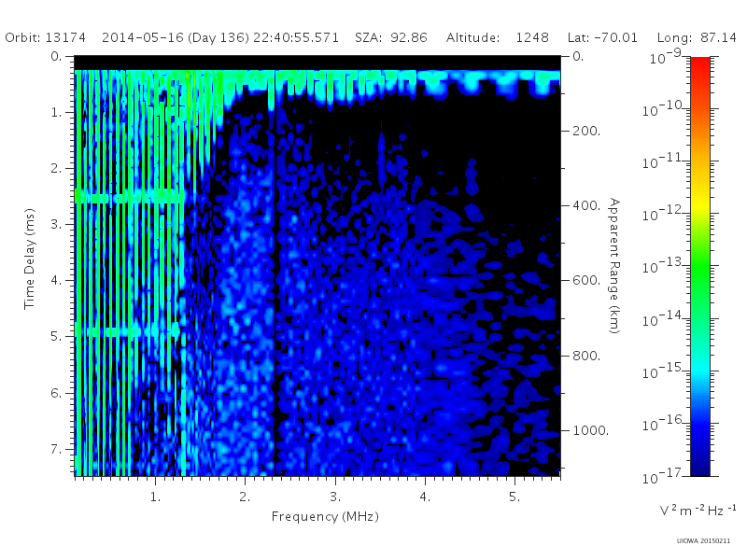Screen dimensions: 747x560
Task: Click the 'SZA: 92.86' value
Action: tap(390, 37)
